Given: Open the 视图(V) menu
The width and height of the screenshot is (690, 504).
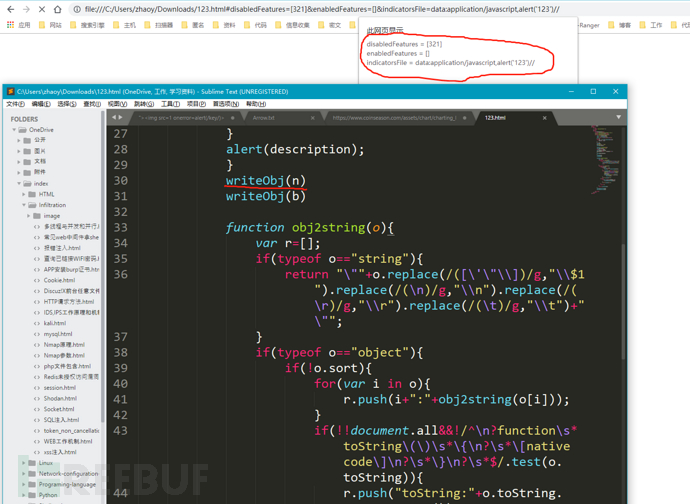Looking at the screenshot, I should tap(117, 104).
